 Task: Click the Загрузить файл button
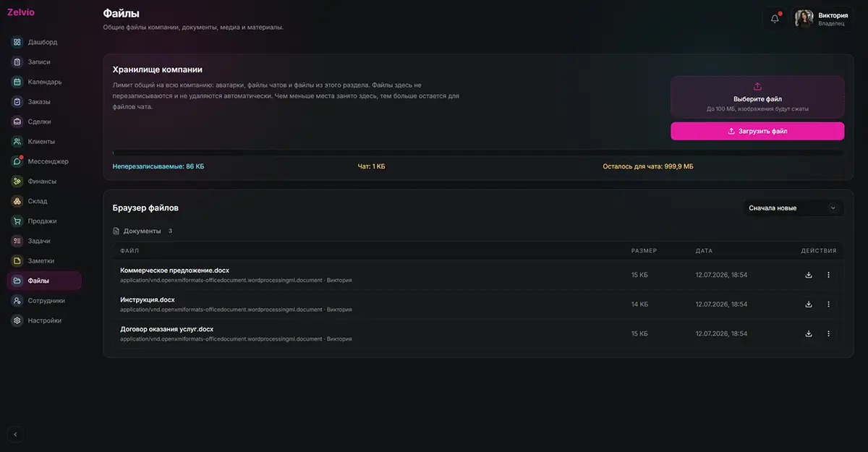[757, 131]
